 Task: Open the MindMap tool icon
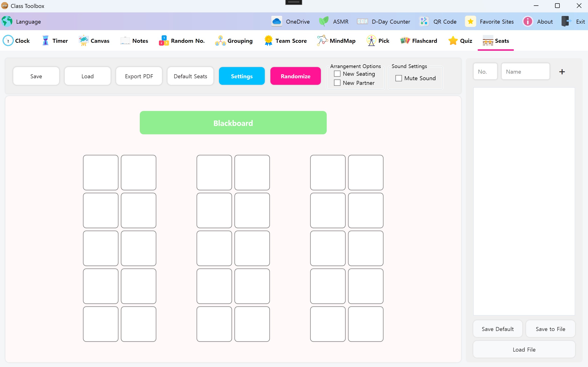click(322, 40)
